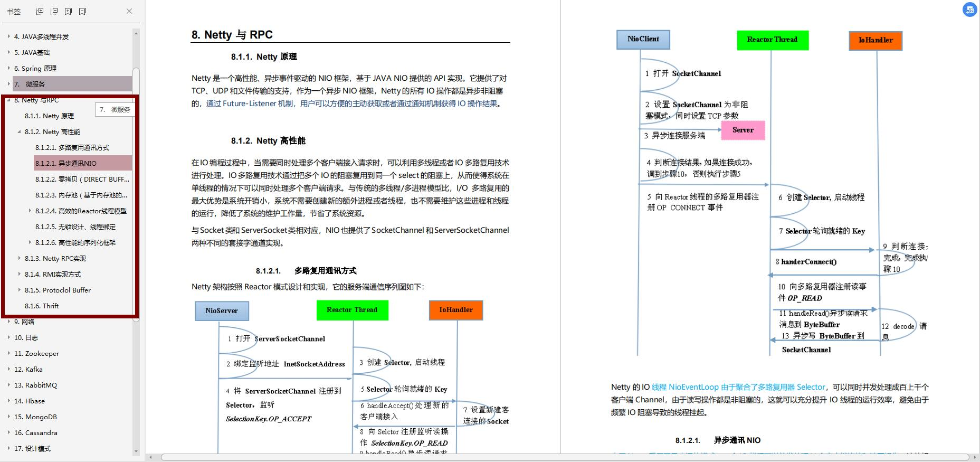980x462 pixels.
Task: Go to bookmark 8.1.1. Netty 原理
Action: [49, 116]
